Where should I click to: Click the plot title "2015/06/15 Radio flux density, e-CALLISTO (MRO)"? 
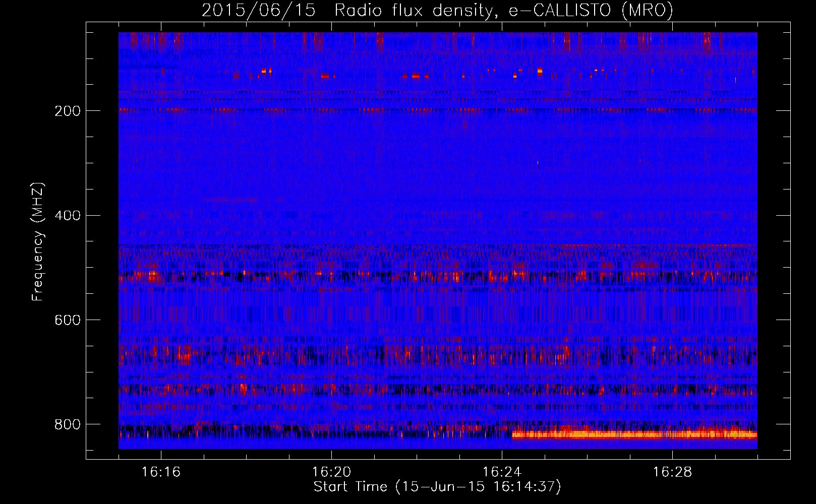click(x=437, y=11)
